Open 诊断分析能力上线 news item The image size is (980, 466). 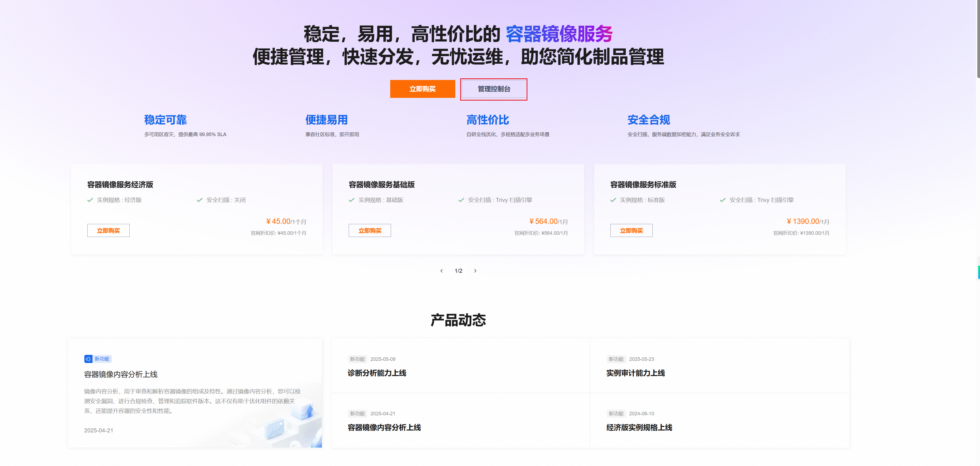(x=377, y=373)
